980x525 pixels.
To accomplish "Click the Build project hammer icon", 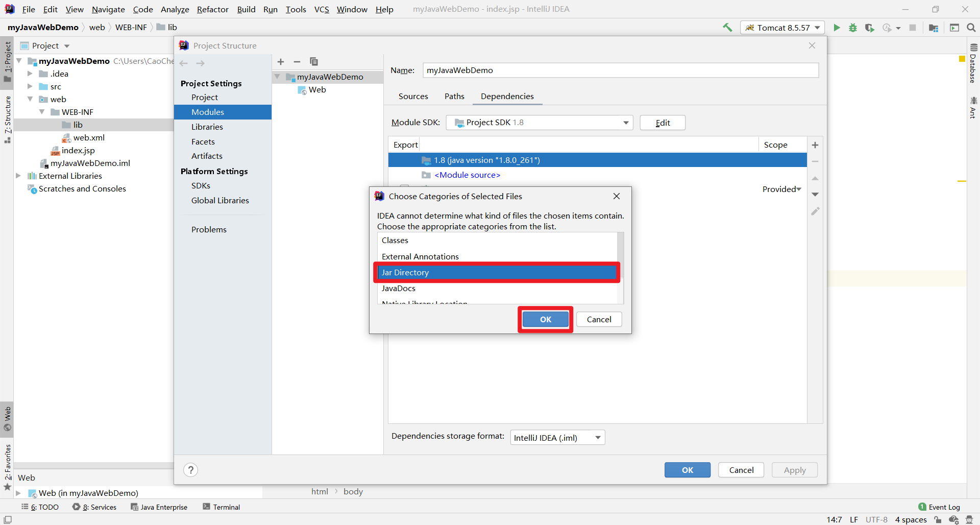I will [x=727, y=28].
